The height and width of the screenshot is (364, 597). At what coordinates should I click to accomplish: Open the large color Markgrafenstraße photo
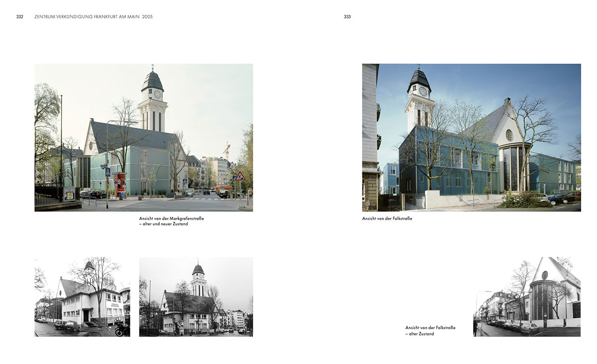(143, 137)
